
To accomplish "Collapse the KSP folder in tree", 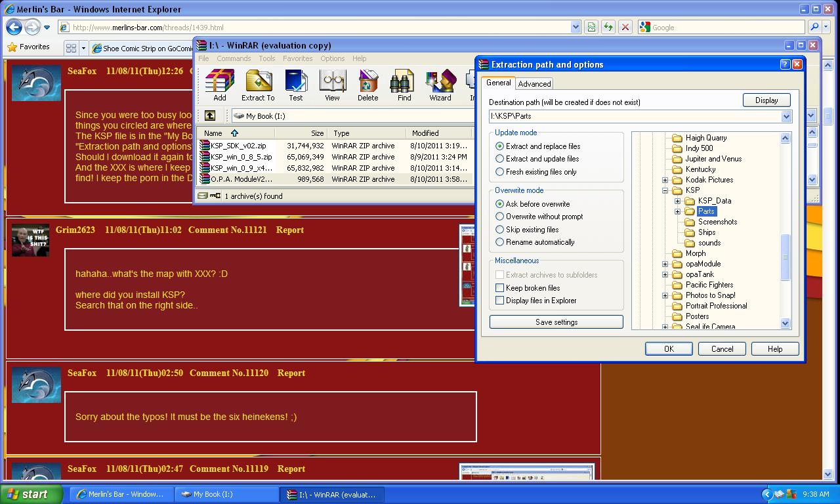I will tap(665, 190).
